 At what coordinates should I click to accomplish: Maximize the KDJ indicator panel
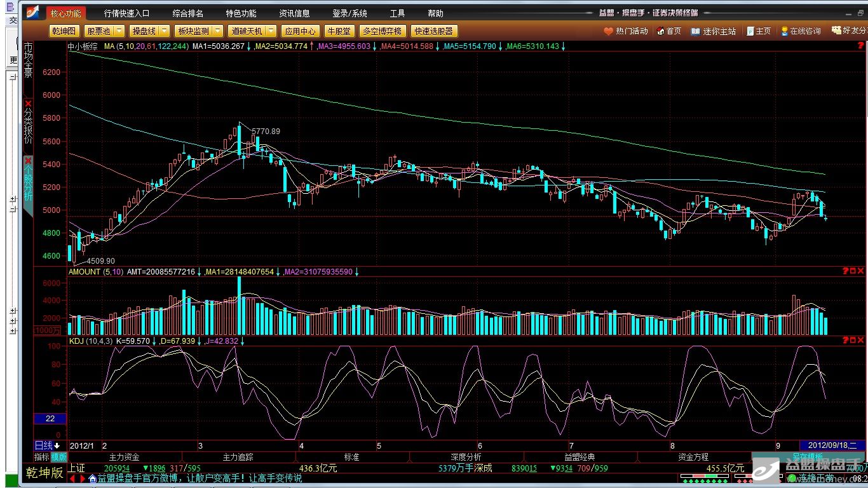pos(853,341)
